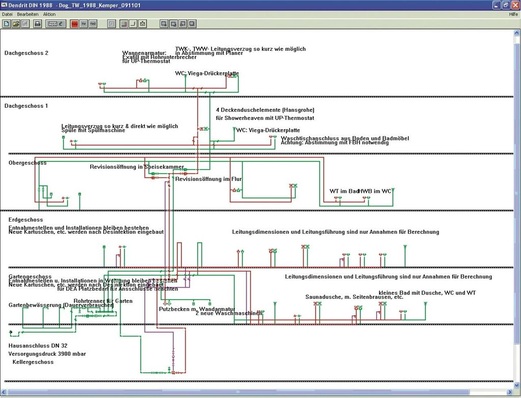
Task: Click the last magnifier zoom icon
Action: click(x=192, y=24)
